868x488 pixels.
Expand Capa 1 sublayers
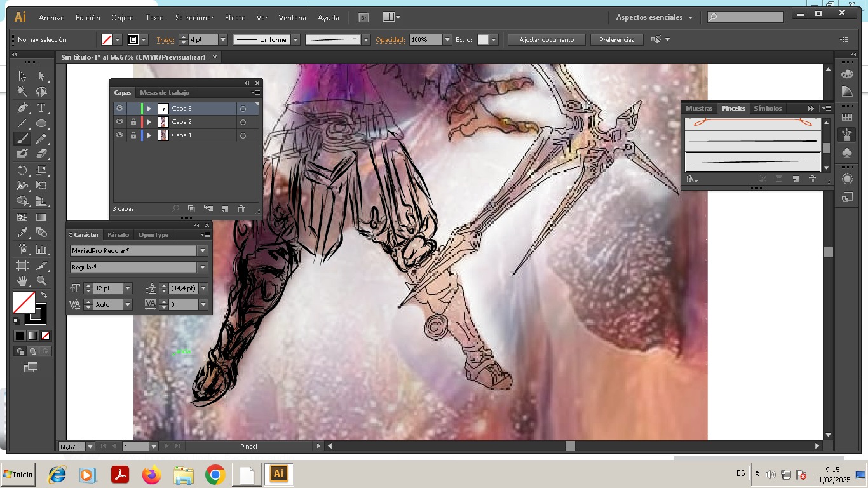tap(149, 135)
